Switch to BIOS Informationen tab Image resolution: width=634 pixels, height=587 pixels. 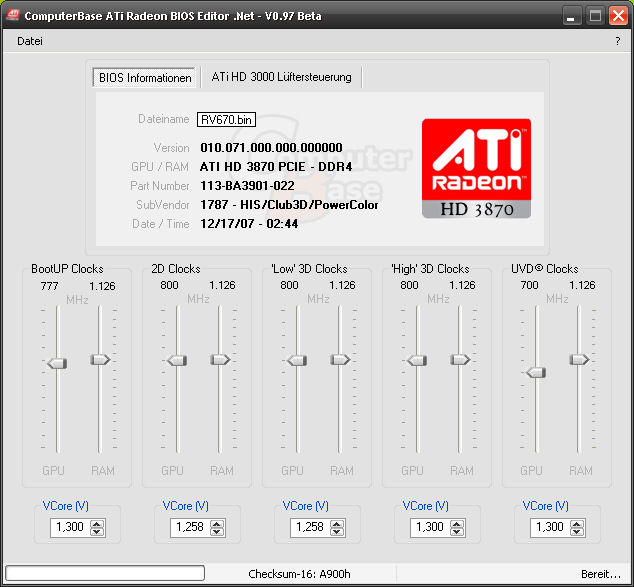coord(145,78)
